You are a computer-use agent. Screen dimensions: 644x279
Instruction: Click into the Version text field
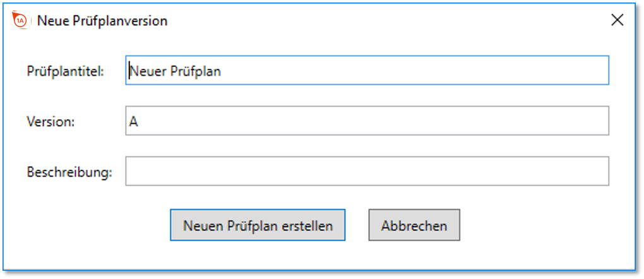pyautogui.click(x=367, y=121)
